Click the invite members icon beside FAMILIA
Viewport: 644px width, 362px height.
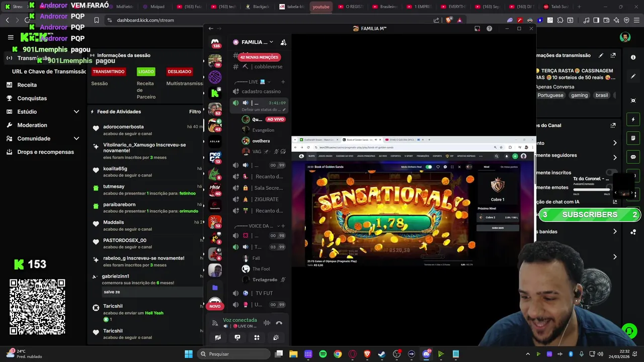coord(283,42)
